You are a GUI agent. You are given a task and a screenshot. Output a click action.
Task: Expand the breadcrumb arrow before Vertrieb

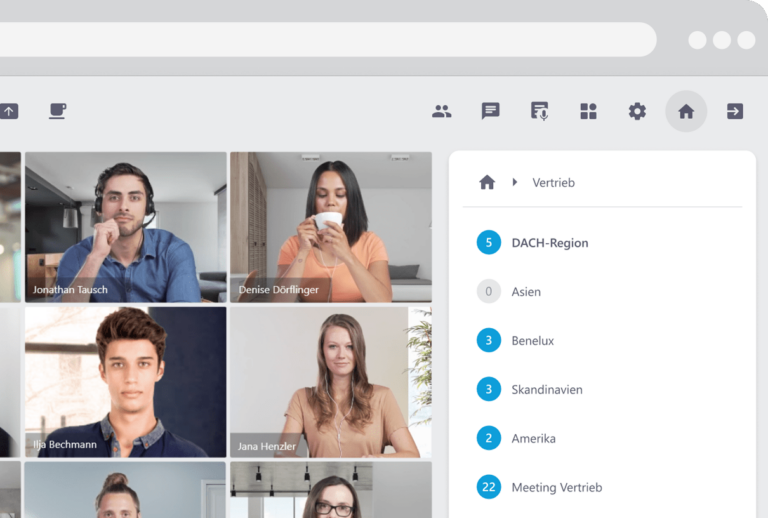pyautogui.click(x=515, y=182)
